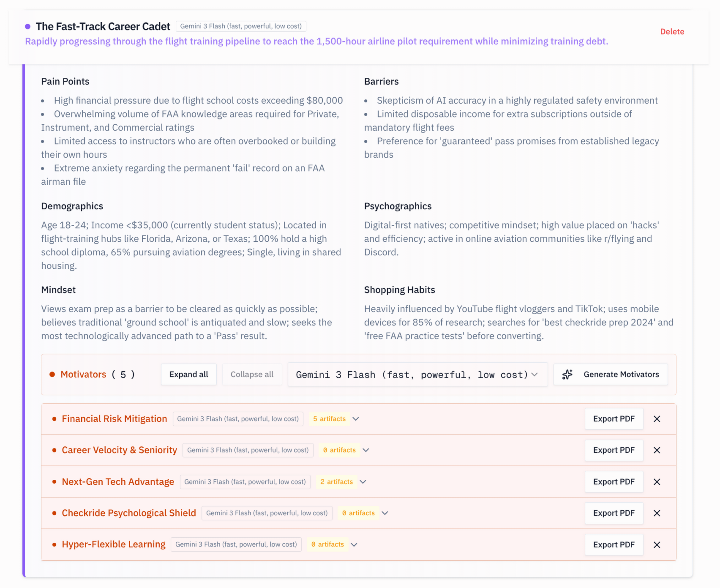Click the Pain Points heading
Screen dimensions: 720x588
point(65,82)
